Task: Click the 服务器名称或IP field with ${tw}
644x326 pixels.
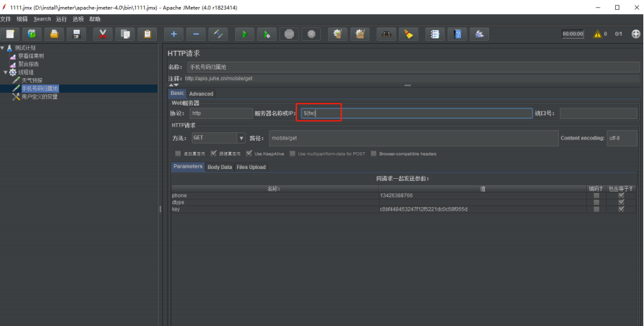Action: tap(417, 113)
